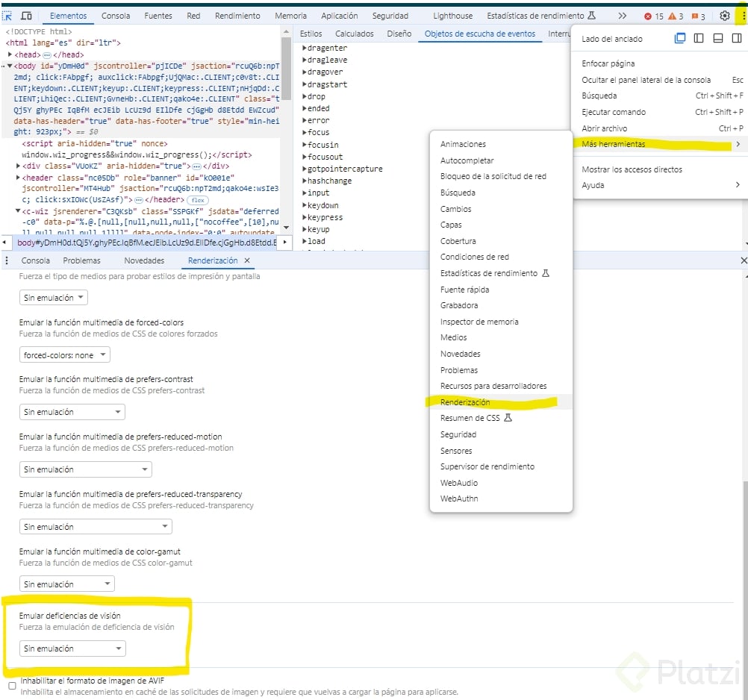Open the Diseño styles tab
Image resolution: width=748 pixels, height=700 pixels.
[399, 34]
